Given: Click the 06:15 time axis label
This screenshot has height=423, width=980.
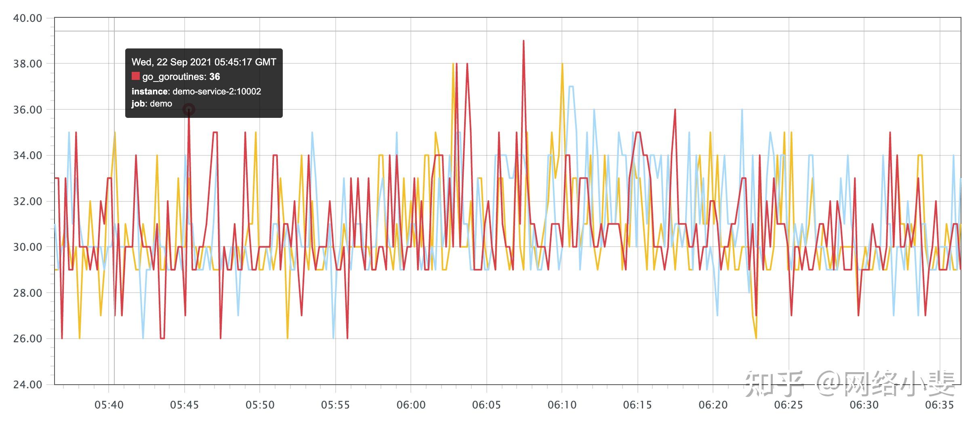Looking at the screenshot, I should (637, 405).
